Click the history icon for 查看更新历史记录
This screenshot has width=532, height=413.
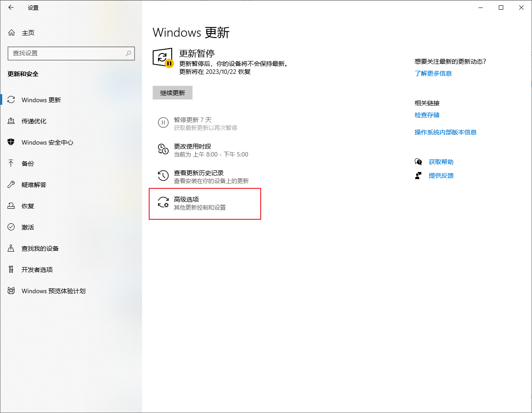[163, 176]
